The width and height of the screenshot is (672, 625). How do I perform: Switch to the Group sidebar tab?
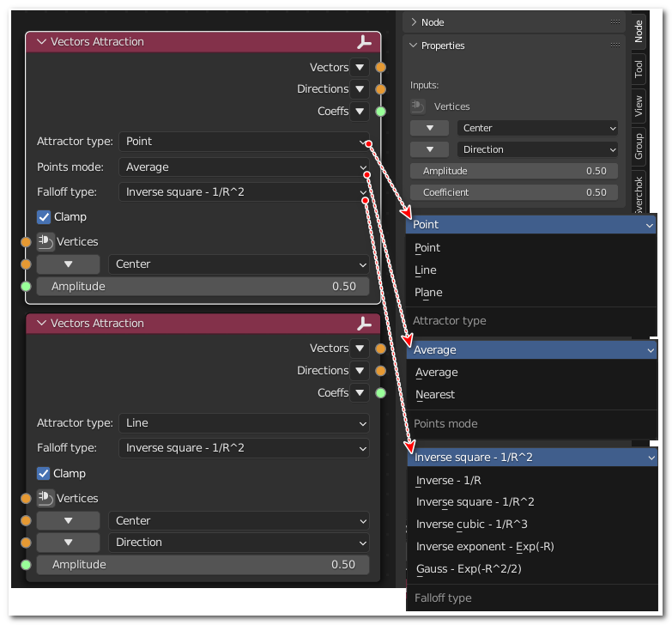pos(639,146)
